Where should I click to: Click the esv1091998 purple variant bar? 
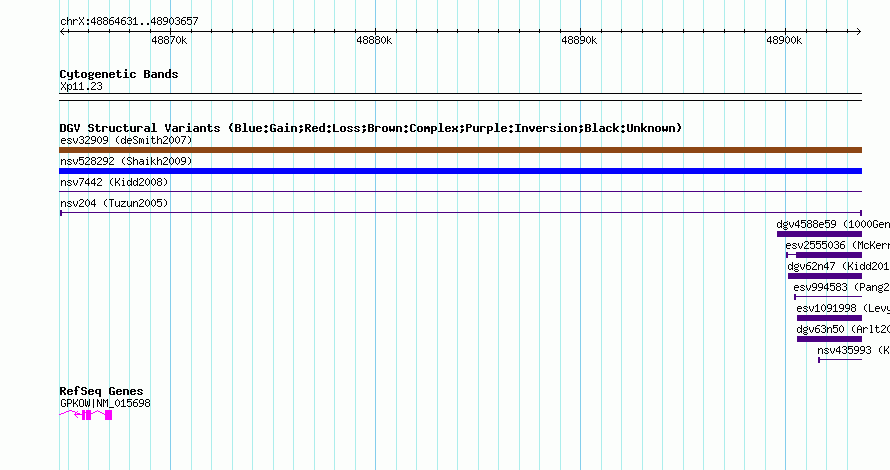pyautogui.click(x=829, y=318)
